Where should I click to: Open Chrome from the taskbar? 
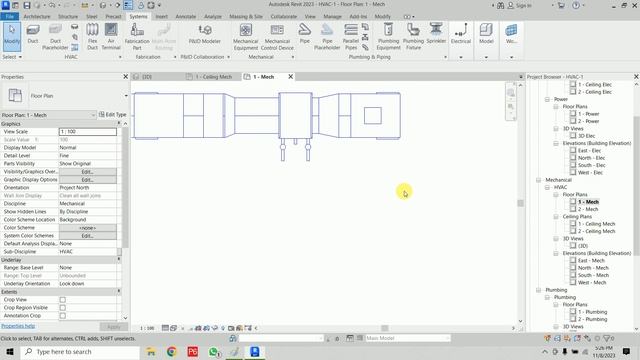(x=172, y=351)
